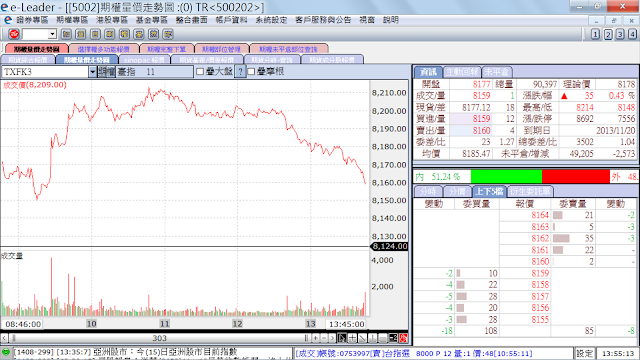This screenshot has width=640, height=360.
Task: Click the e-Leader logo in the menu bar
Action: [x=8, y=20]
